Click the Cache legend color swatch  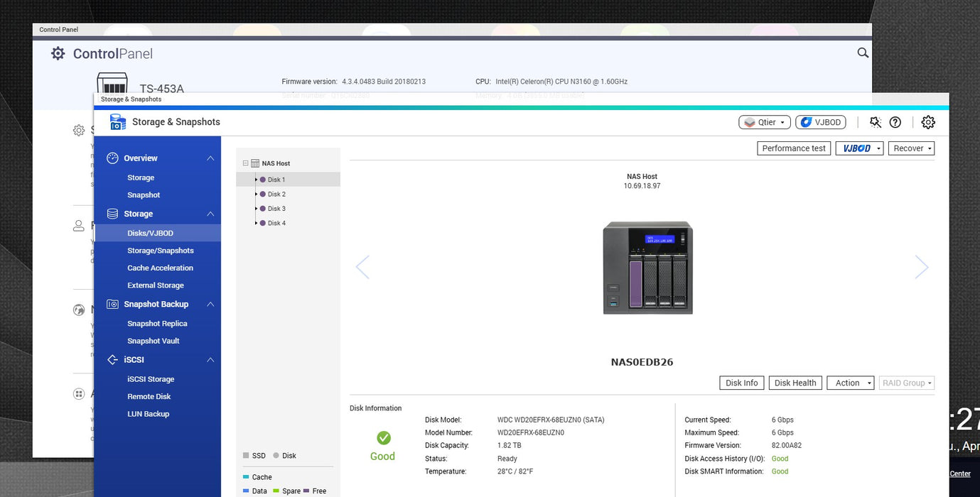[246, 477]
